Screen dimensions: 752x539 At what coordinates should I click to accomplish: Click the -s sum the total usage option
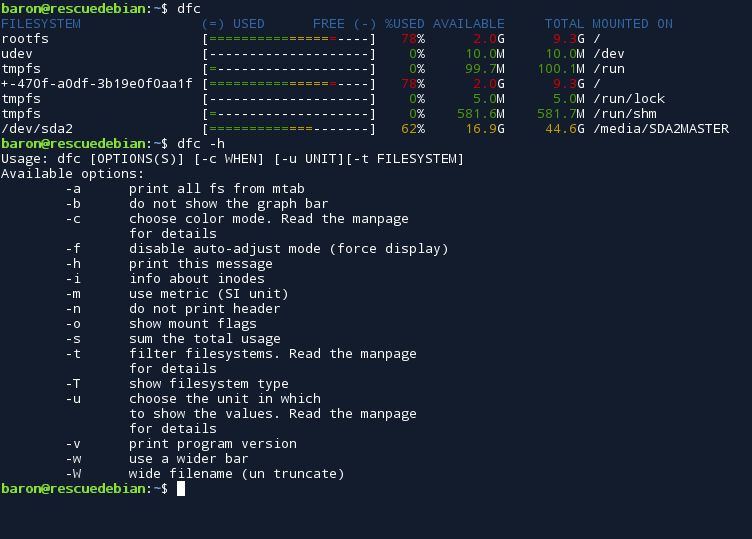tap(173, 339)
